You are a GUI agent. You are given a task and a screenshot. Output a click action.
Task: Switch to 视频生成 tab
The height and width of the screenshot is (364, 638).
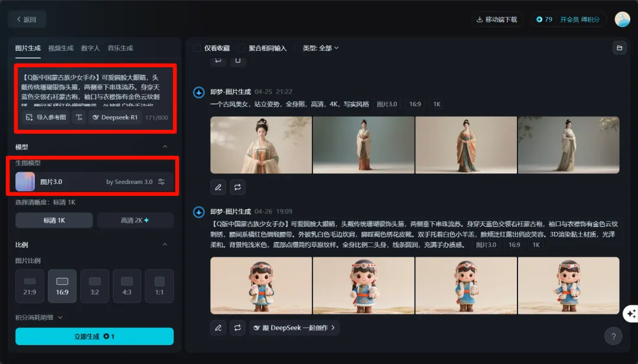pyautogui.click(x=61, y=48)
